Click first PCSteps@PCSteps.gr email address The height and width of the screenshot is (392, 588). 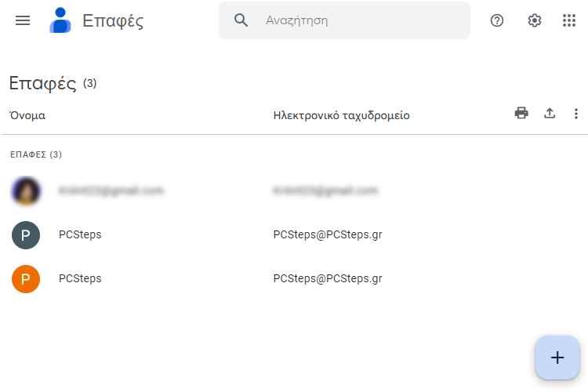pyautogui.click(x=328, y=235)
